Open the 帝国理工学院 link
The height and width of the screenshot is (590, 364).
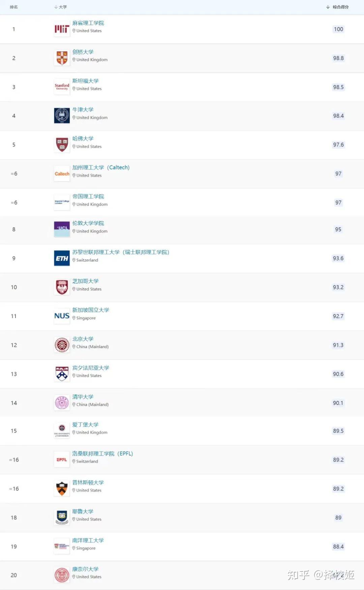coord(88,196)
